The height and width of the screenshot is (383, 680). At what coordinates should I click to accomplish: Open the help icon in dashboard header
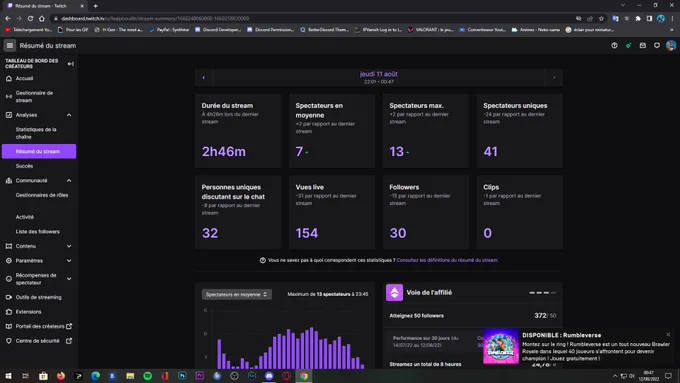click(614, 46)
